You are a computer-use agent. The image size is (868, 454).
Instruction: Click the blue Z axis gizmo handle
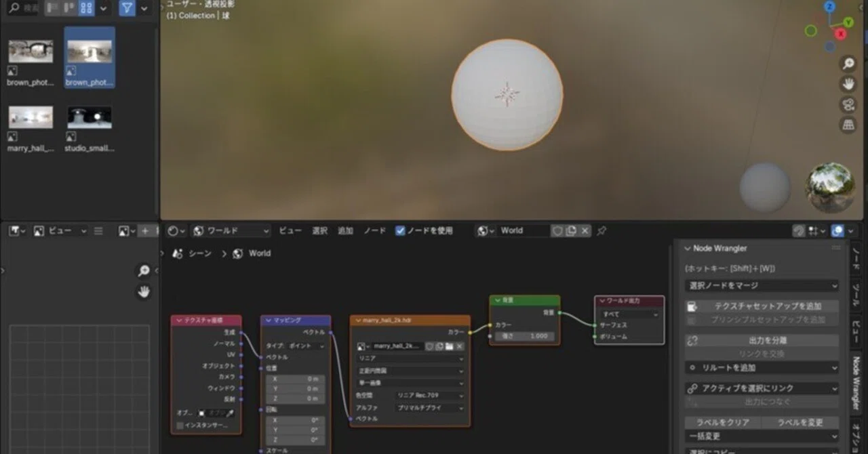tap(830, 7)
